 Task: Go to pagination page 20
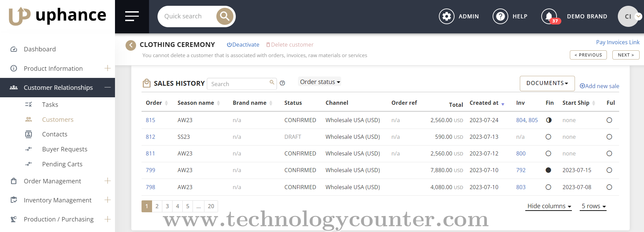pos(211,206)
